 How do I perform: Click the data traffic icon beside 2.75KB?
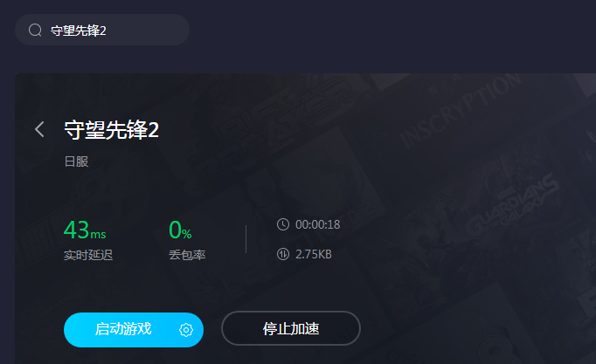[x=283, y=254]
